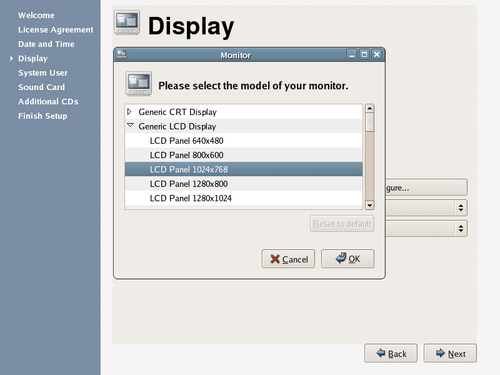Click the Generic CRT Display label

[177, 112]
